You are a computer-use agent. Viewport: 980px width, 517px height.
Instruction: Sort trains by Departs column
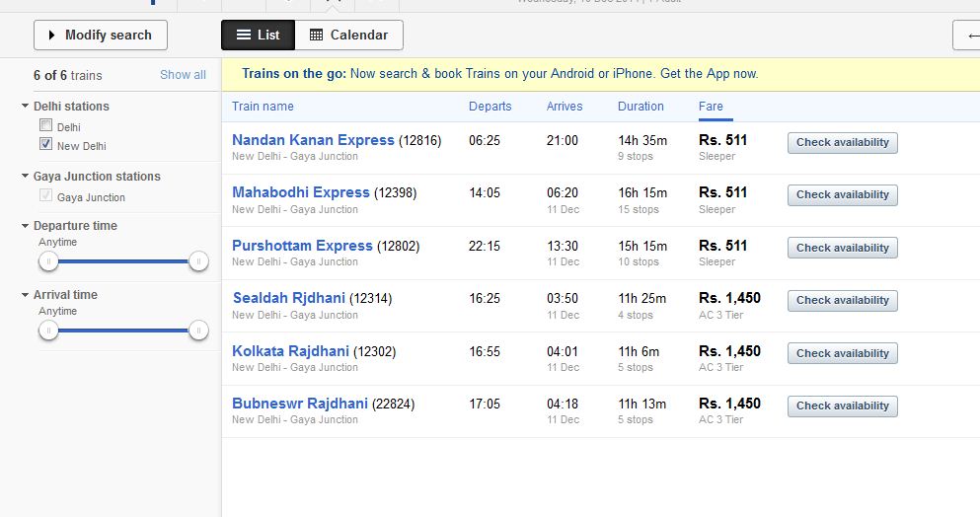pos(490,107)
